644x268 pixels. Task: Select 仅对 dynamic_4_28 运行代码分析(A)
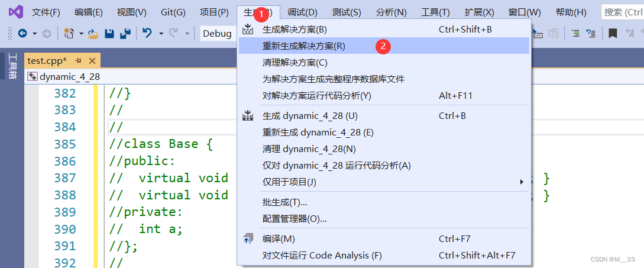(384, 165)
